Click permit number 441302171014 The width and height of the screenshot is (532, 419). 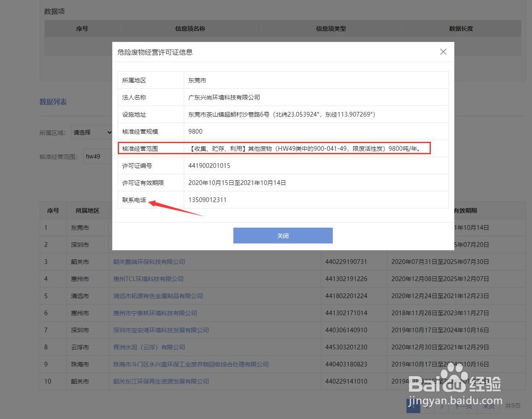coord(346,313)
